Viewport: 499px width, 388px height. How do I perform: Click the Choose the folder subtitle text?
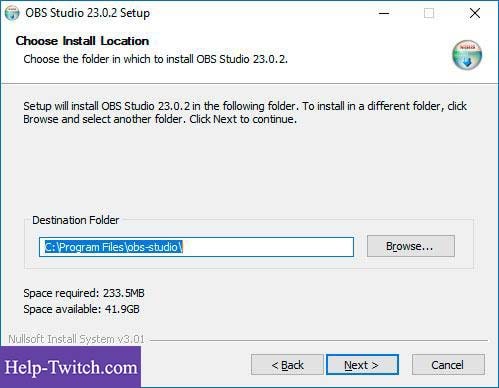click(x=155, y=59)
